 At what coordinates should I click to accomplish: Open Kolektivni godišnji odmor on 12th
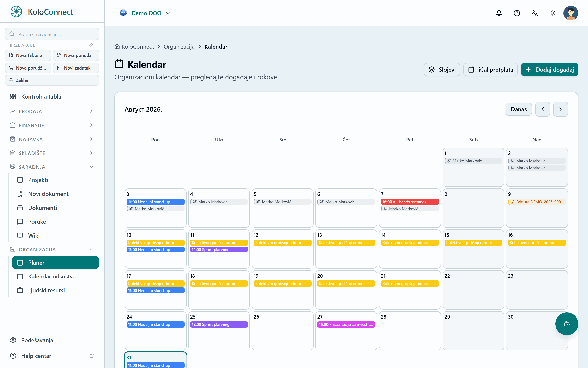click(x=282, y=243)
